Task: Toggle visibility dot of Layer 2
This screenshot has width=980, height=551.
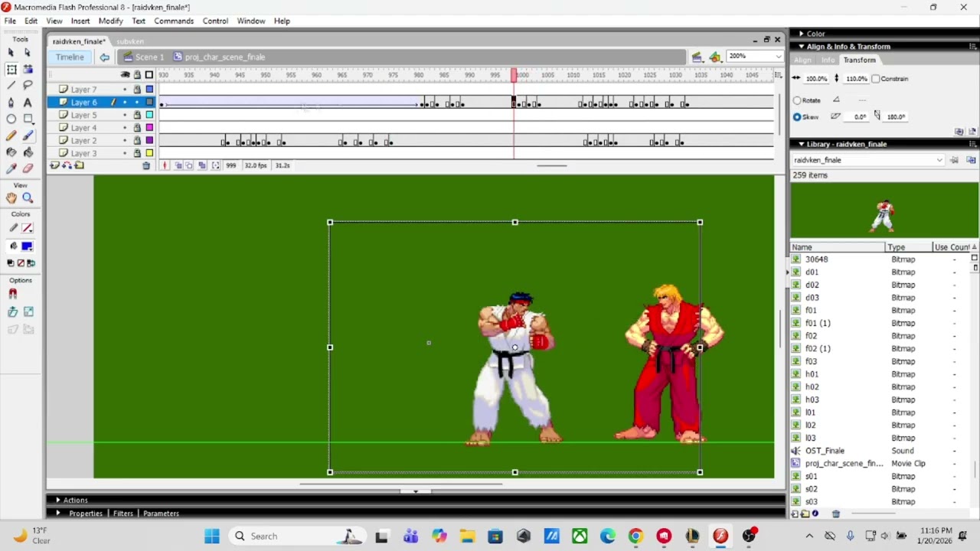Action: (125, 141)
